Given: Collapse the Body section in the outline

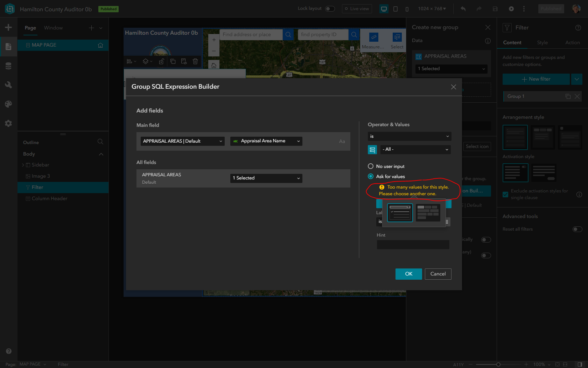Looking at the screenshot, I should click(101, 154).
